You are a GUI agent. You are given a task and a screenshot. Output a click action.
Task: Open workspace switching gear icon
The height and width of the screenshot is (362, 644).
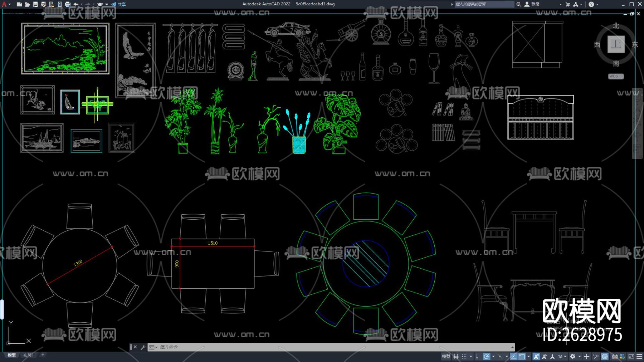(x=573, y=357)
